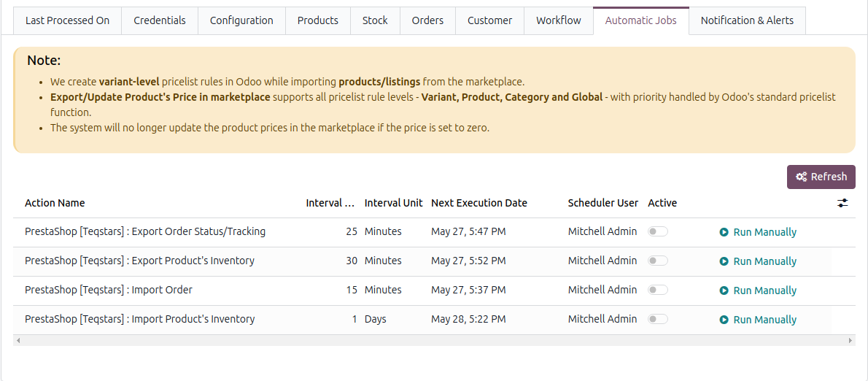Sort by Next Execution Date column header
Screen dimensions: 868x381
click(x=478, y=203)
